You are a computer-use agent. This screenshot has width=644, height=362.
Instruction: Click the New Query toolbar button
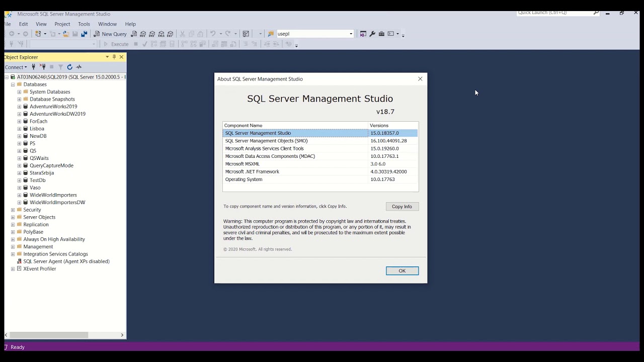coord(110,34)
